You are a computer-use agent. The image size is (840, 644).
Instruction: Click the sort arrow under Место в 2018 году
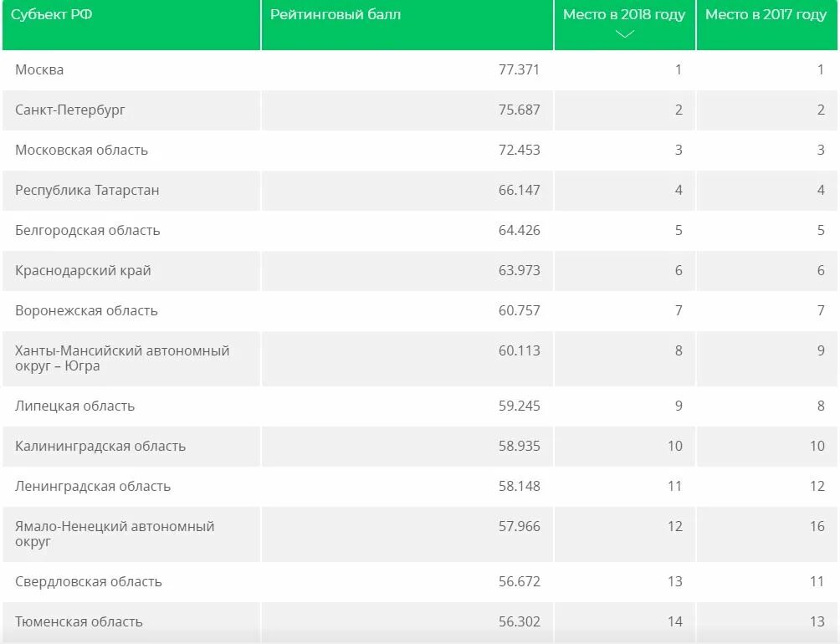pyautogui.click(x=624, y=34)
